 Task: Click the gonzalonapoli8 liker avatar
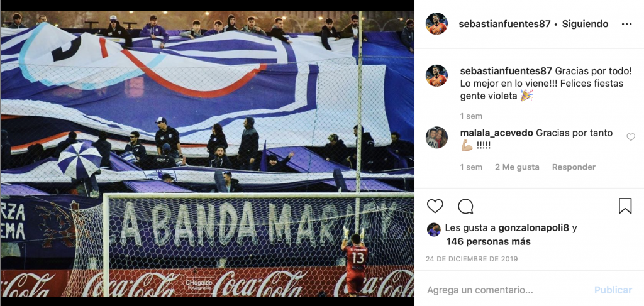click(433, 229)
